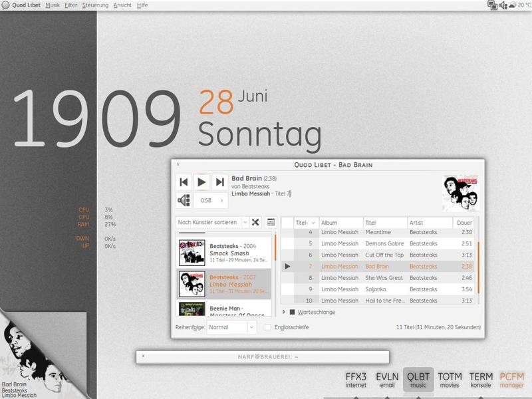This screenshot has height=399, width=532.
Task: Enable the Endlosschleife checkbox
Action: [x=268, y=327]
